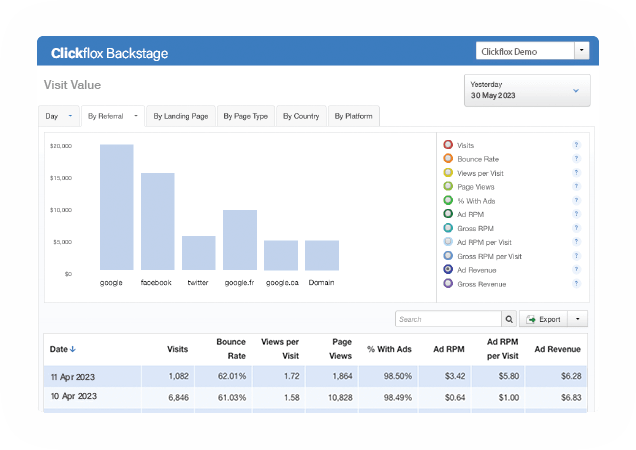
Task: Click help icon next to Gross Revenue
Action: 576,284
